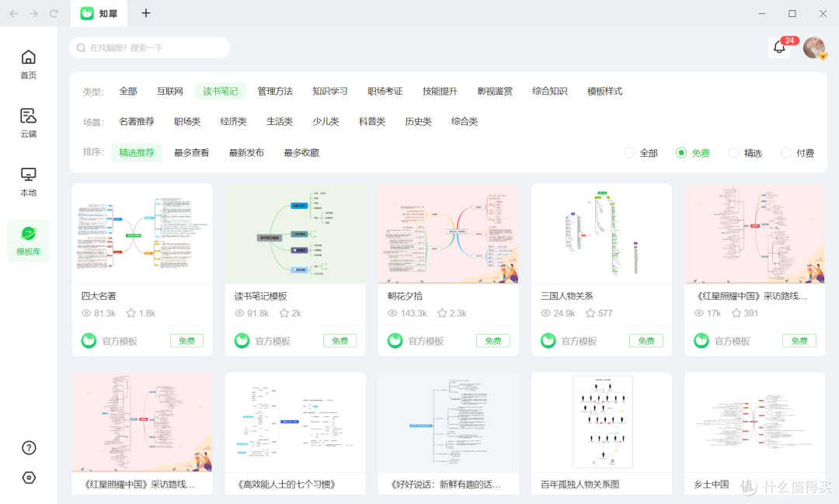Viewport: 839px width, 504px height.
Task: Open the 四大名著 template thumbnail
Action: [x=142, y=234]
